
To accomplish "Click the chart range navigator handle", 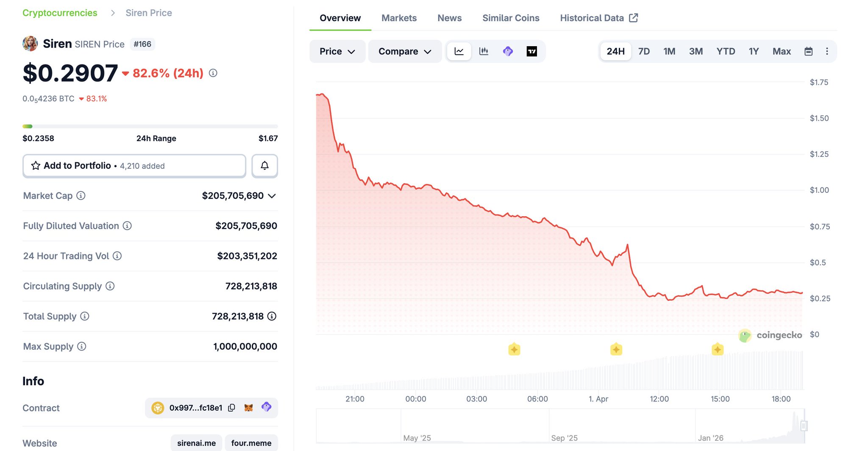I will coord(804,426).
